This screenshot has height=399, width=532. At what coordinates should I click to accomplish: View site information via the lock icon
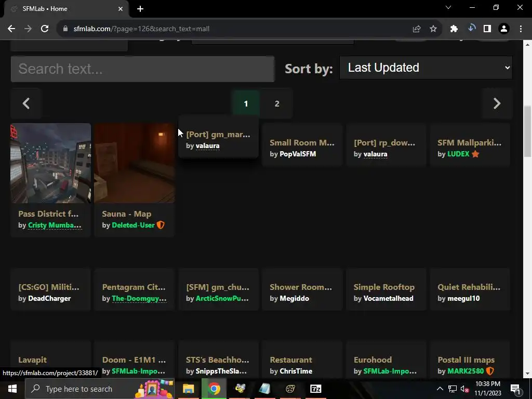point(65,29)
